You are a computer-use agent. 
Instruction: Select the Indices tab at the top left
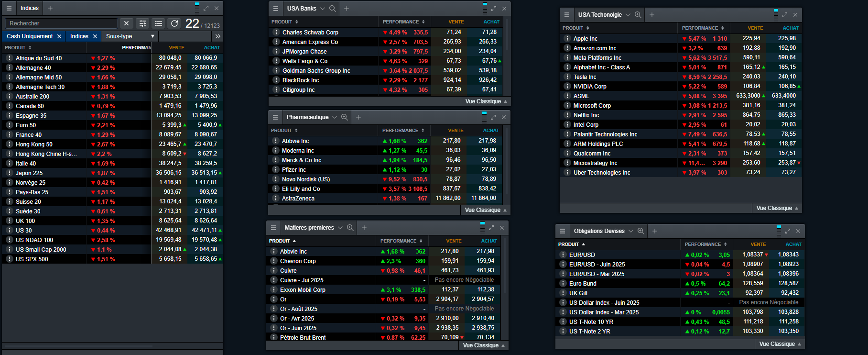pos(30,8)
